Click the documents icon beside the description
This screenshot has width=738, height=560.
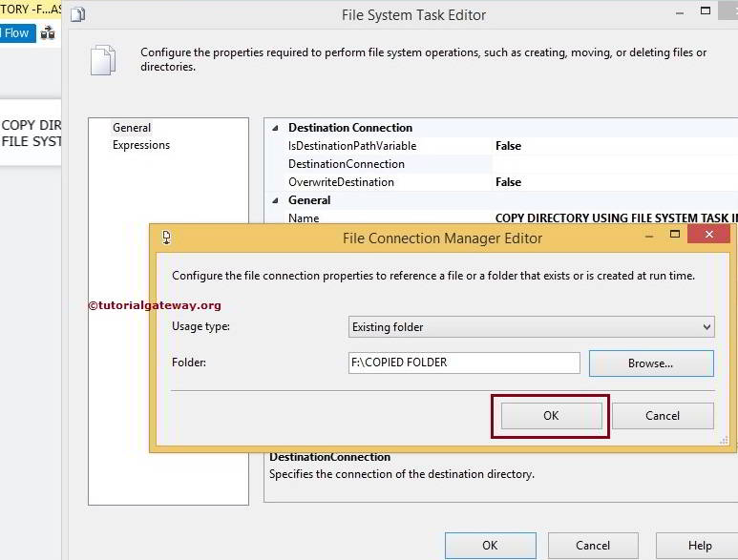103,60
